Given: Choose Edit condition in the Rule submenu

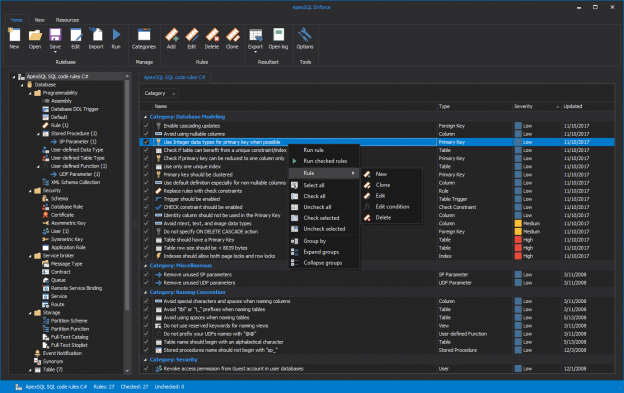Looking at the screenshot, I should point(392,206).
